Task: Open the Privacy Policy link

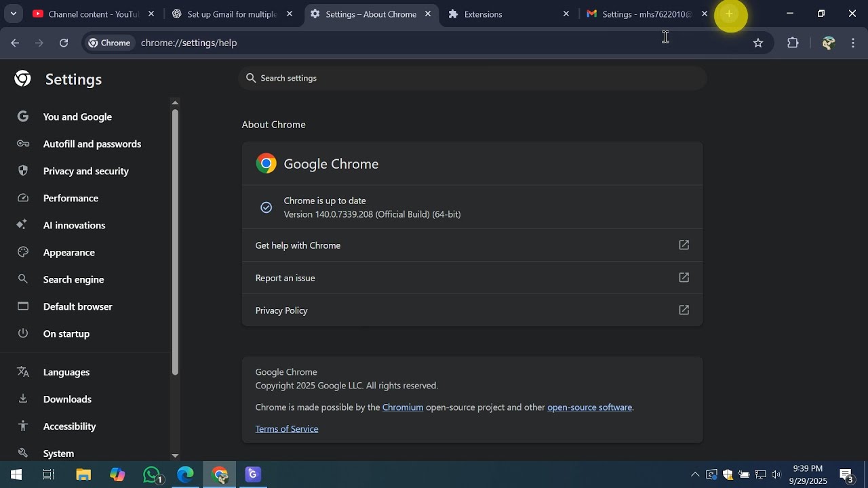Action: tap(472, 310)
